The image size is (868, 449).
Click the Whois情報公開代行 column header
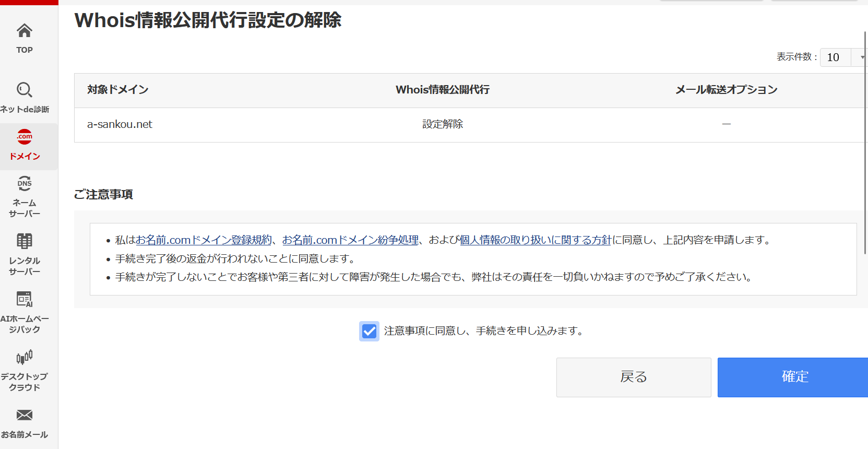pyautogui.click(x=442, y=90)
